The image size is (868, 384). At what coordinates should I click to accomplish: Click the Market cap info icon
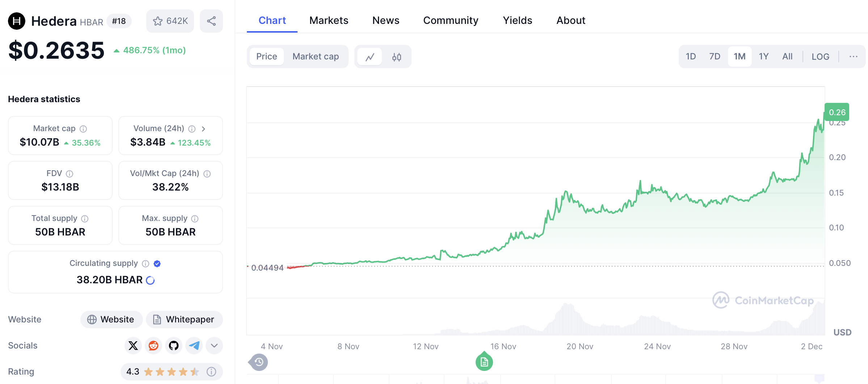pos(83,129)
